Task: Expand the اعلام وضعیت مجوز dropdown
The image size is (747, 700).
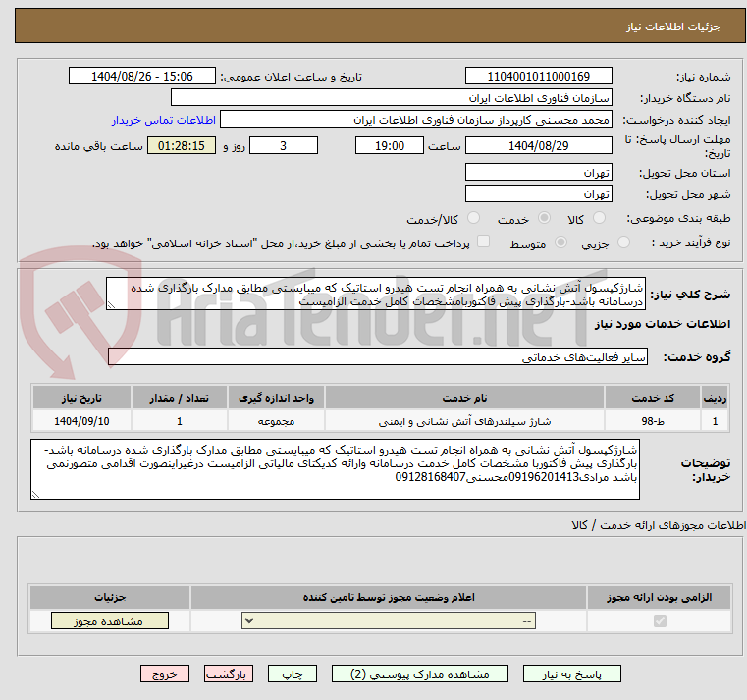Action: click(389, 620)
